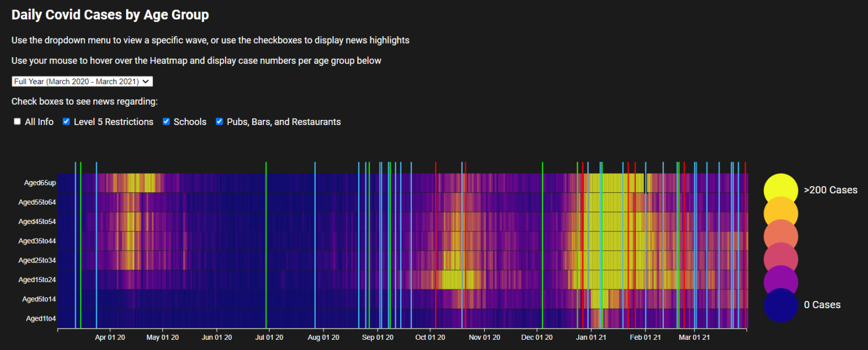Select the dark blue bottom legend circle
Image resolution: width=868 pixels, height=350 pixels.
click(x=780, y=306)
